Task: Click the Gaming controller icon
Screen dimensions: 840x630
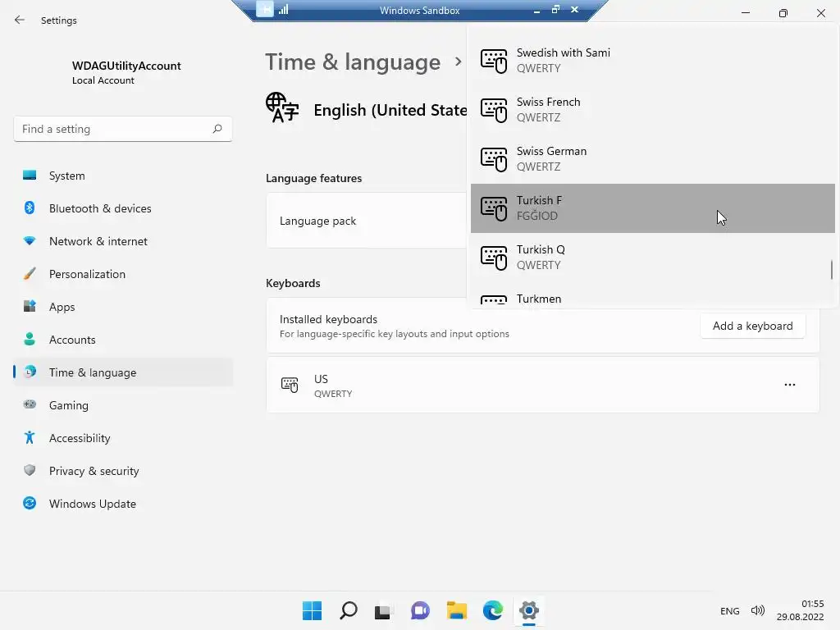Action: tap(30, 404)
